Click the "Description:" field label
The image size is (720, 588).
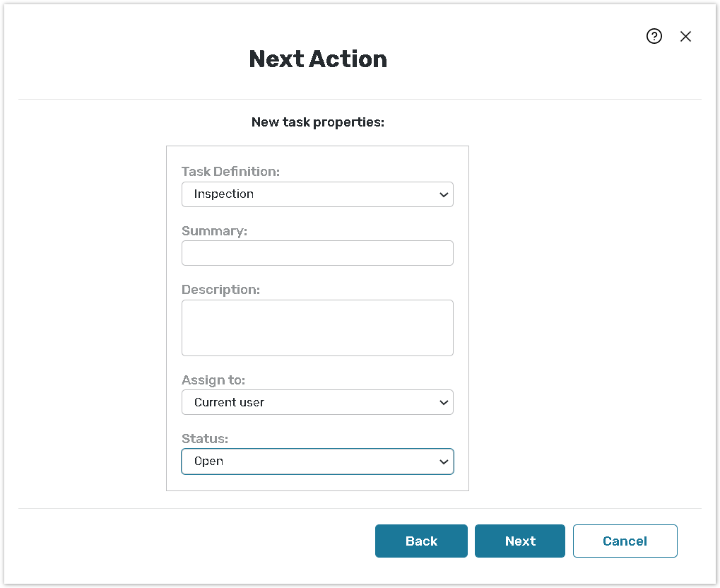pyautogui.click(x=220, y=290)
